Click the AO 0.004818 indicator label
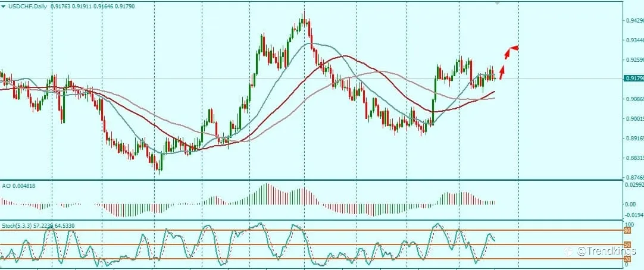The width and height of the screenshot is (644, 270). (x=19, y=186)
